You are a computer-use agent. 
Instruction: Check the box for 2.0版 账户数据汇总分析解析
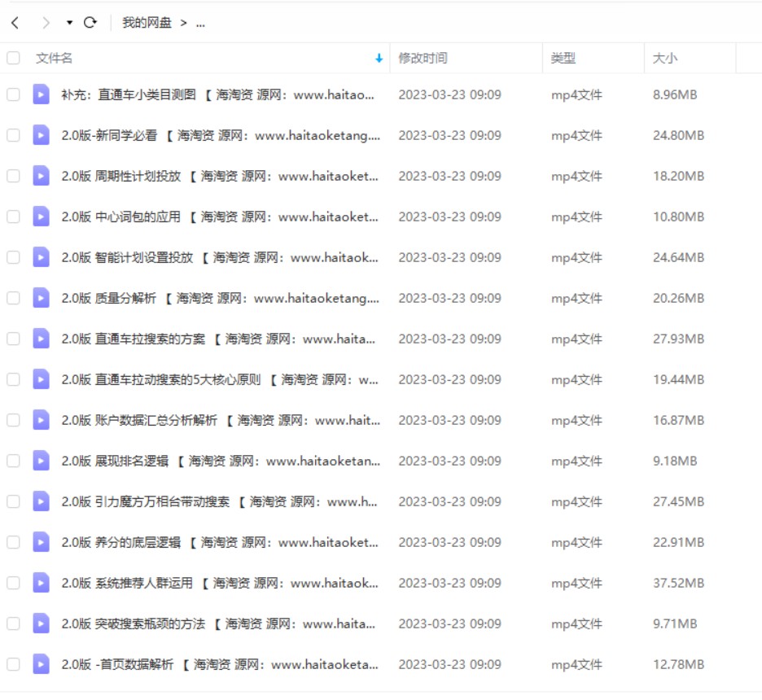13,420
